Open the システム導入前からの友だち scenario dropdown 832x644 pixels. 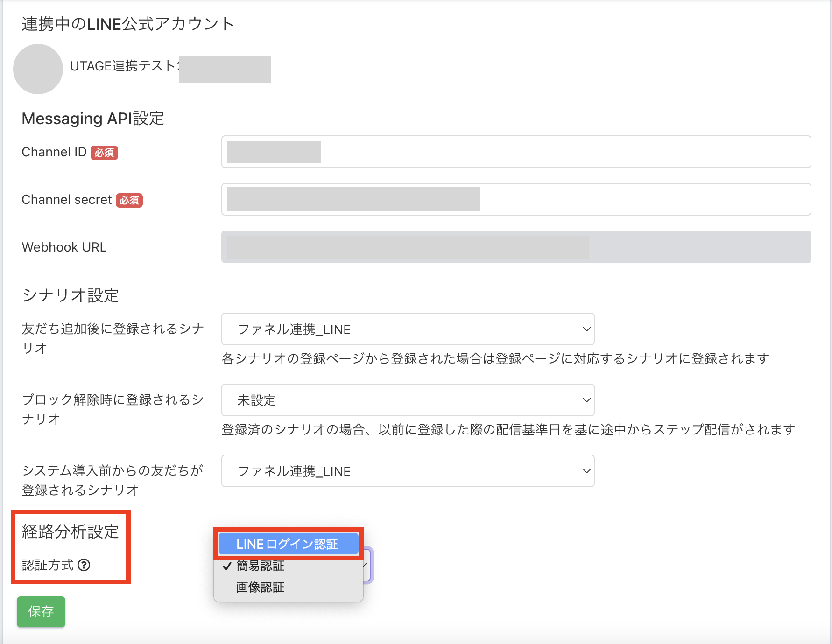407,471
